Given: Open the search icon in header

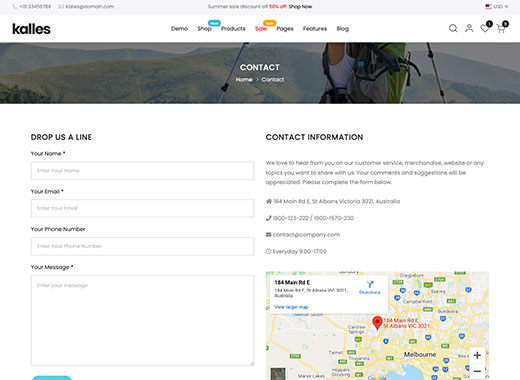Looking at the screenshot, I should [x=453, y=28].
